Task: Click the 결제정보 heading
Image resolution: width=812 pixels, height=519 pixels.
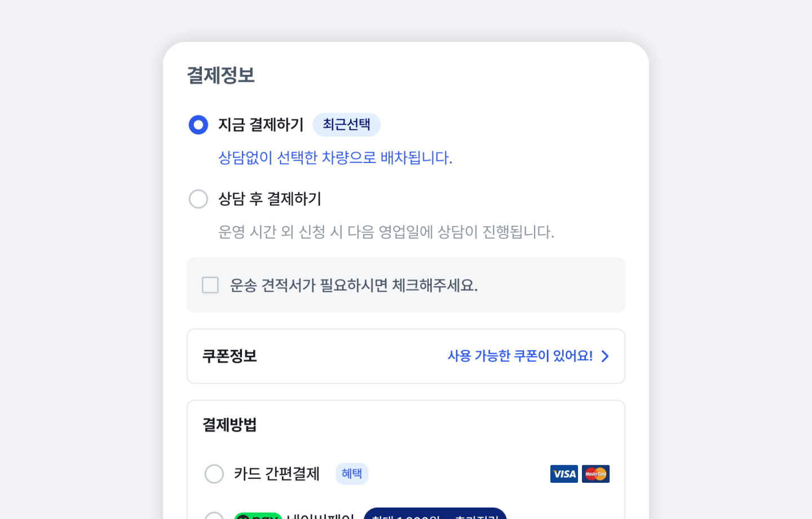Action: click(x=220, y=75)
